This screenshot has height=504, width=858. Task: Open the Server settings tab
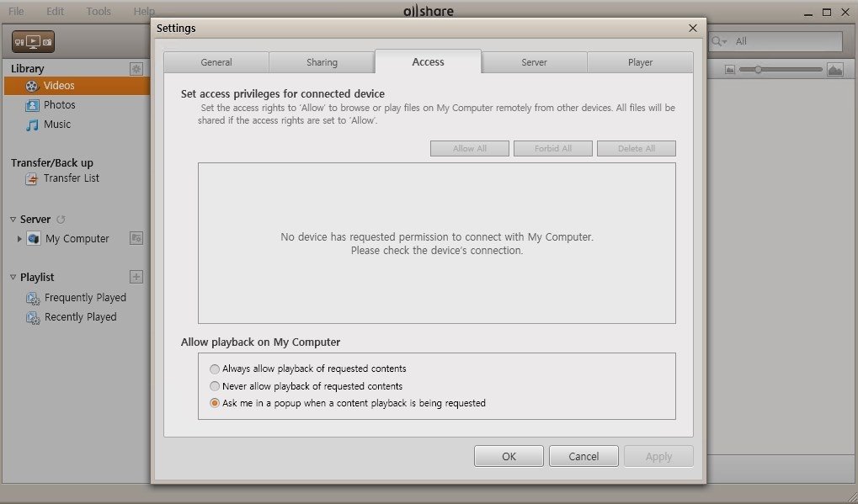click(534, 62)
